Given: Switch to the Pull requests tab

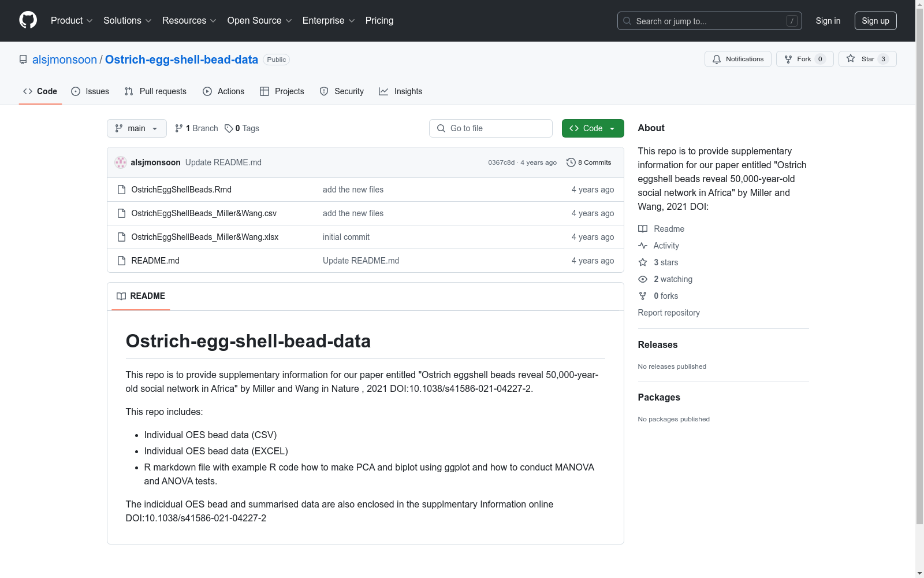Looking at the screenshot, I should coord(155,91).
